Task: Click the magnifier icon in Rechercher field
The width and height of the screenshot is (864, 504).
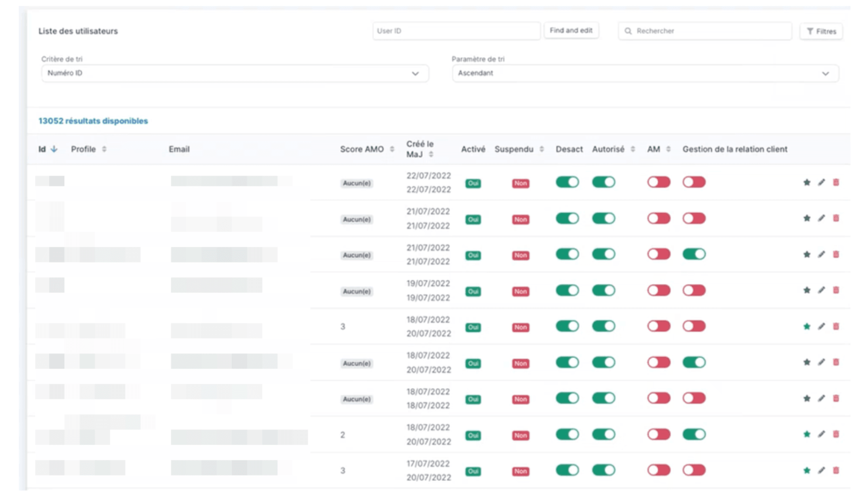Action: pyautogui.click(x=628, y=31)
